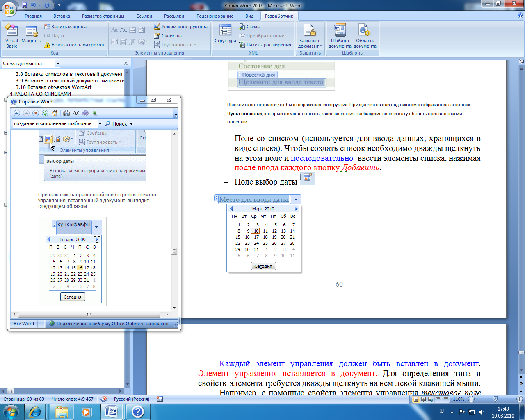Start Запись макроса recording
Image resolution: width=525 pixels, height=420 pixels.
[65, 27]
